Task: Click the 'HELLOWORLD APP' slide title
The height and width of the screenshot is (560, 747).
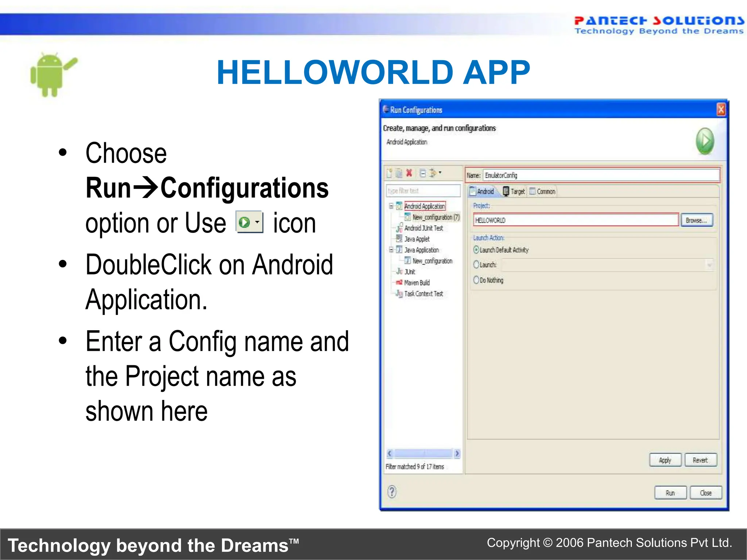Action: coord(373,72)
